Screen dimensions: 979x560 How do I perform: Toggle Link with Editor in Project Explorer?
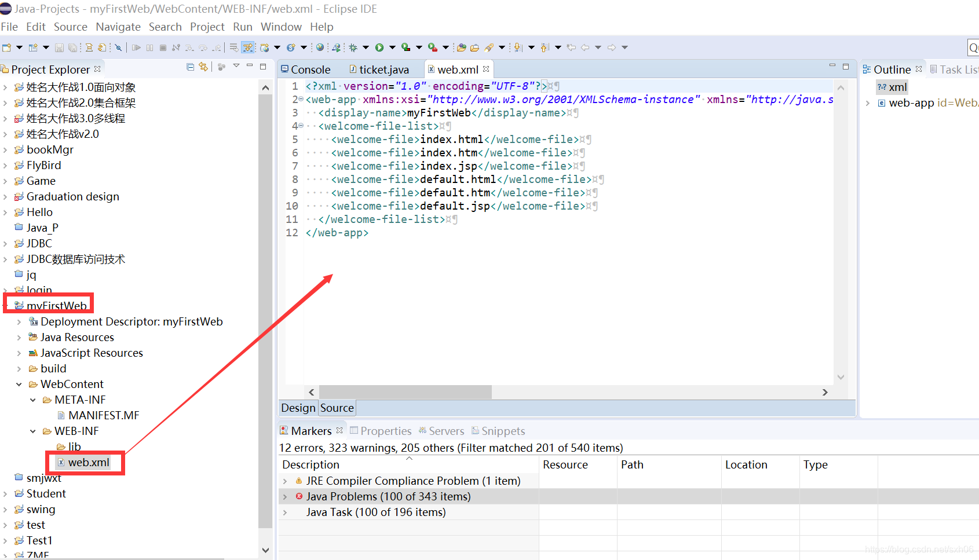(x=203, y=67)
